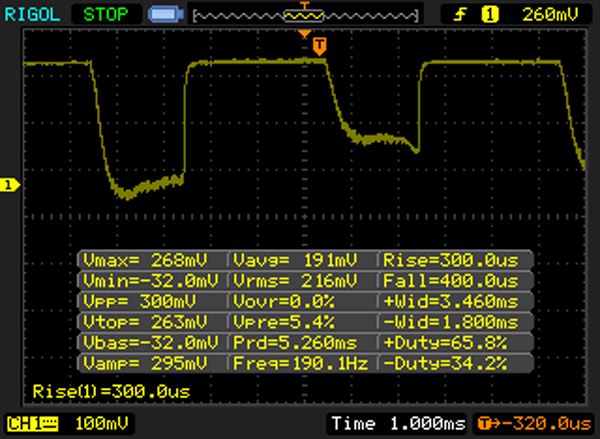Click the channel 1 ground level marker
The image size is (600, 439).
pos(10,185)
